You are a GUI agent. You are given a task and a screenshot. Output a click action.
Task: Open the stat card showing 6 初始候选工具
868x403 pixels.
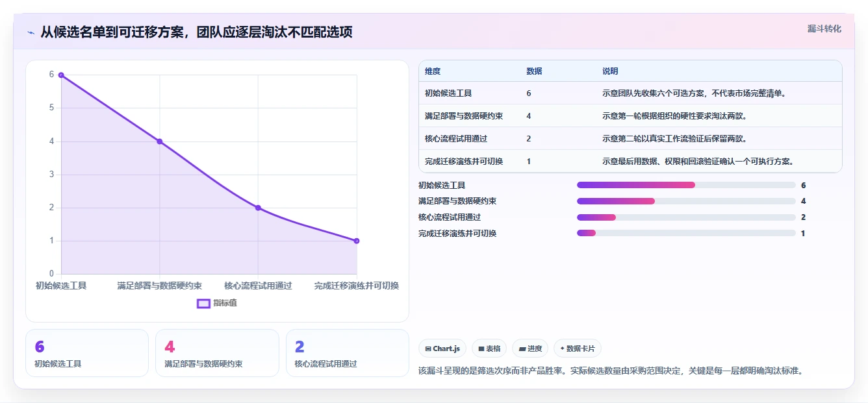point(87,353)
